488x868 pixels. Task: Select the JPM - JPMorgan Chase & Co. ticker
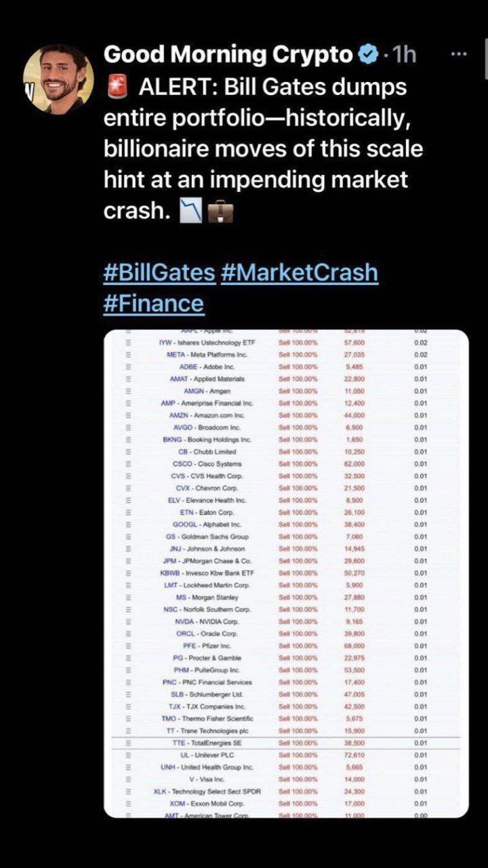[x=207, y=561]
